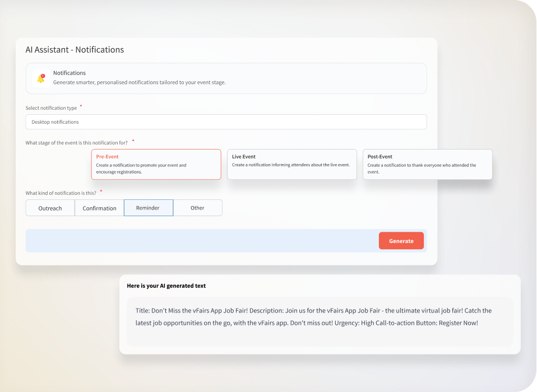Choose the Confirmation notification kind

click(x=99, y=208)
